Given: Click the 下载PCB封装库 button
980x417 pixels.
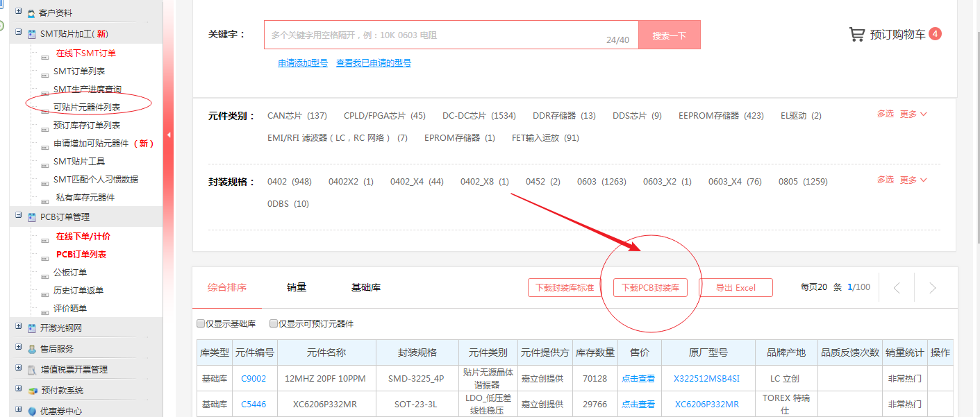Looking at the screenshot, I should [x=650, y=288].
